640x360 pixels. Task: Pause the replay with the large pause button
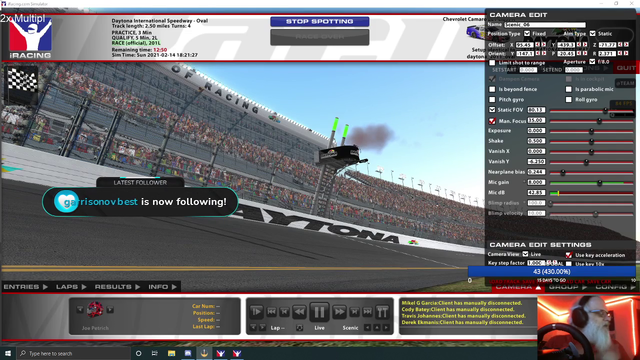pyautogui.click(x=319, y=312)
